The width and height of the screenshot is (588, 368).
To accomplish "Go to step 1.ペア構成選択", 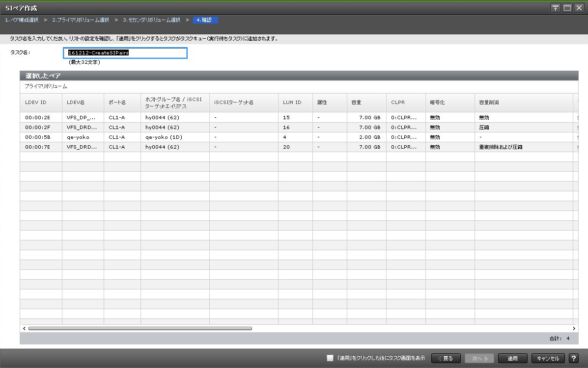I will 22,20.
